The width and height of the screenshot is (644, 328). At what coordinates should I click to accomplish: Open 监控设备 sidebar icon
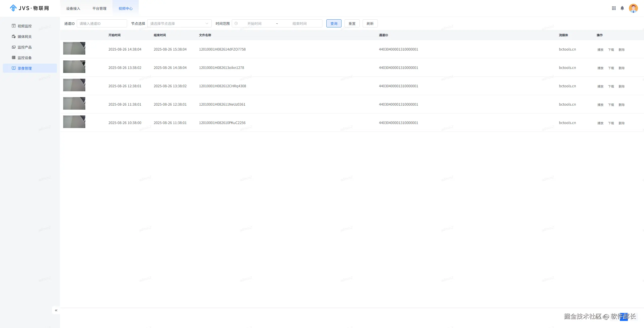point(14,58)
